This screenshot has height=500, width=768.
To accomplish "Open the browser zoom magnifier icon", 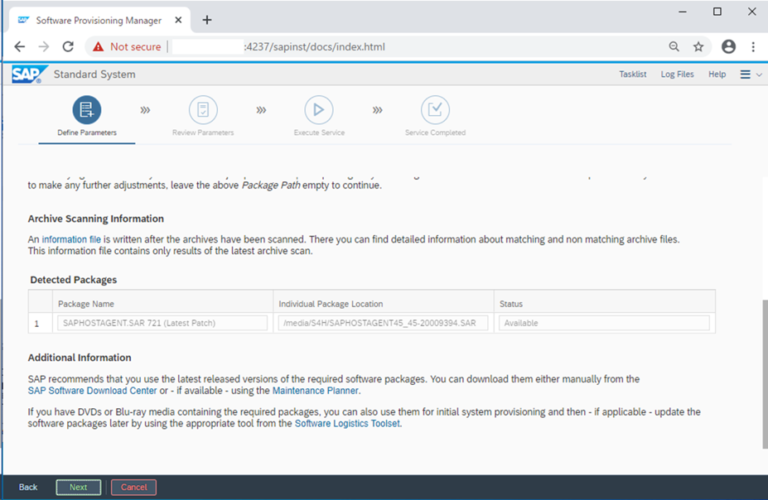I will point(674,46).
